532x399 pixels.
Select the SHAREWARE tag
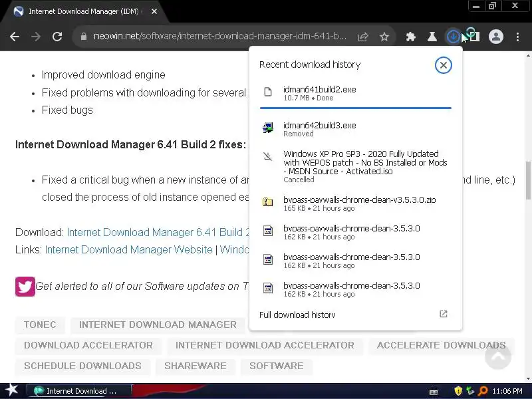click(196, 366)
